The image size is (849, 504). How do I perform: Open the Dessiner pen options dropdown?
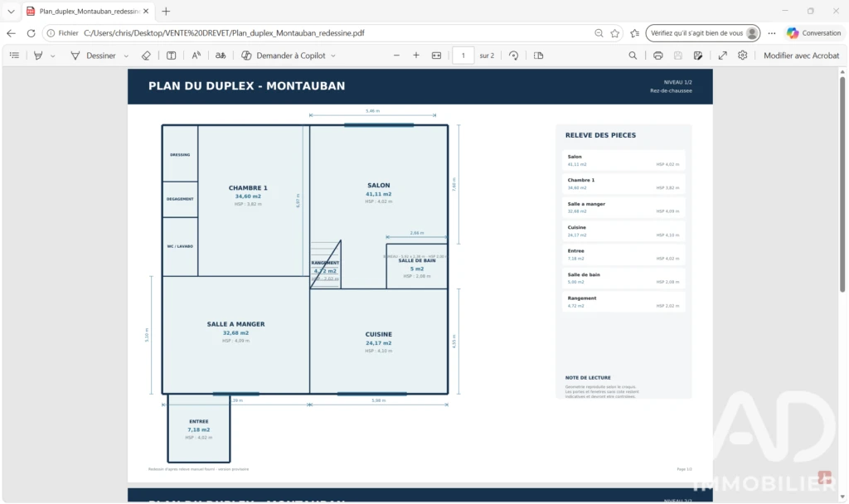point(126,56)
